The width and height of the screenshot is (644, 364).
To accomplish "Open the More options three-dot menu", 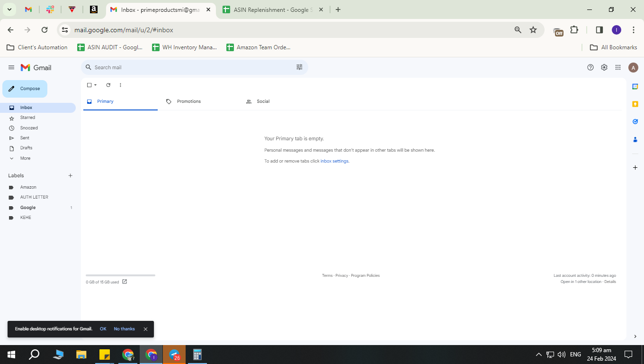I will point(120,85).
